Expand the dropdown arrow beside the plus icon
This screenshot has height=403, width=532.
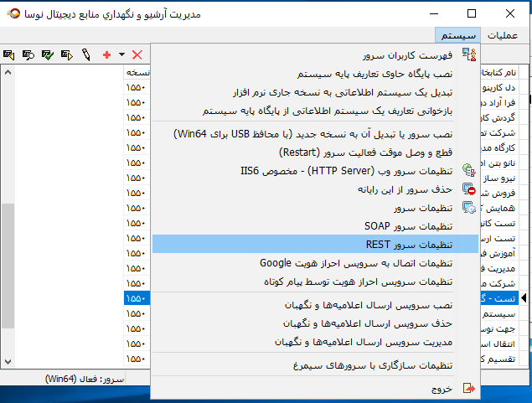(x=121, y=54)
